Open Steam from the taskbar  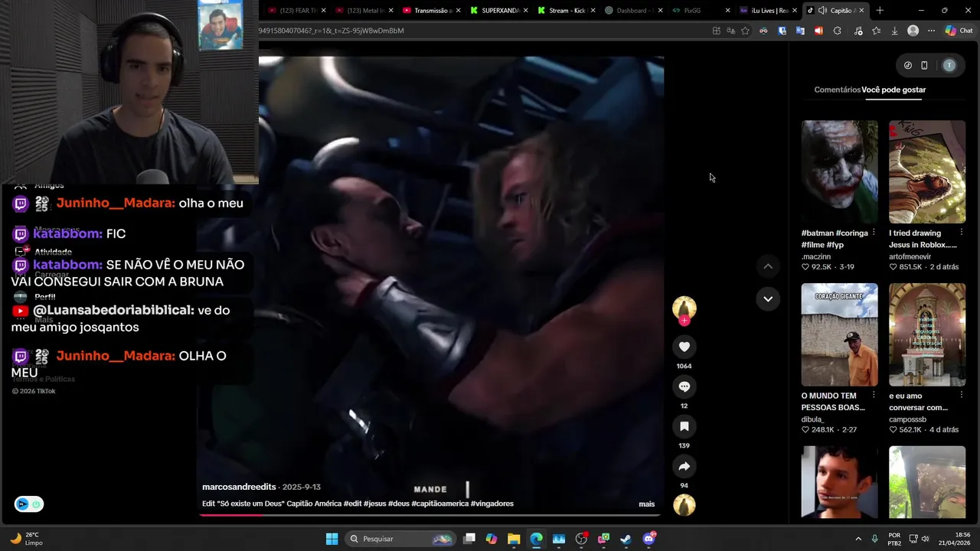626,539
